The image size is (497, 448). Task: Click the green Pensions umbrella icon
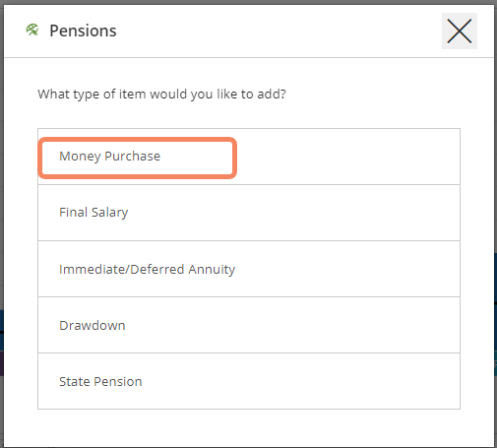click(32, 31)
